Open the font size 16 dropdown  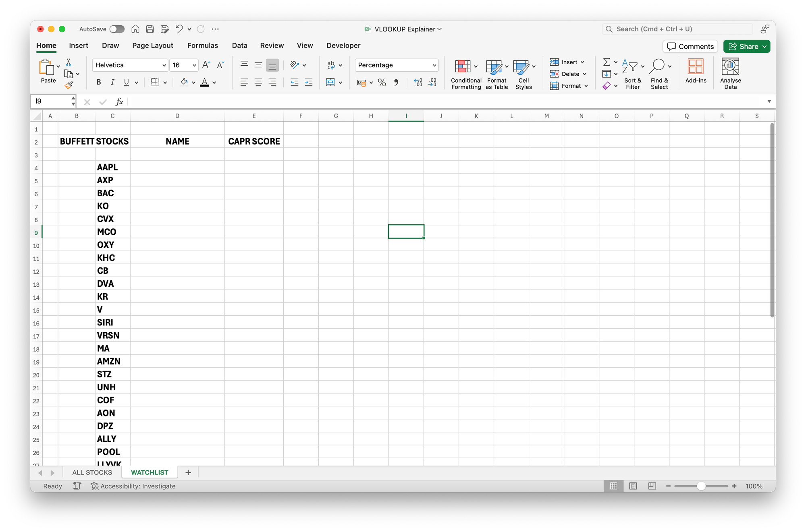tap(194, 65)
